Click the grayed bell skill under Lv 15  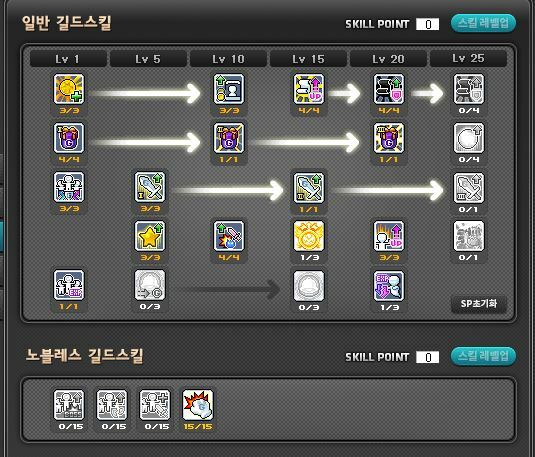click(x=309, y=286)
